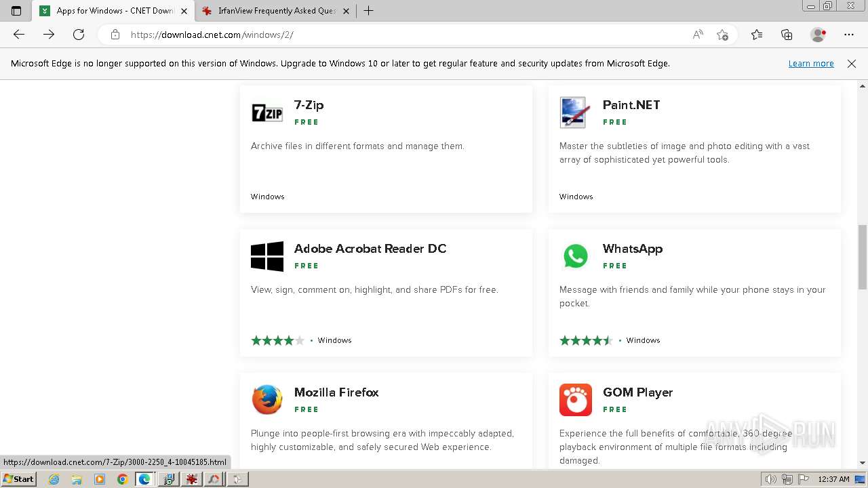Open the 7-Zip title link

pos(309,105)
